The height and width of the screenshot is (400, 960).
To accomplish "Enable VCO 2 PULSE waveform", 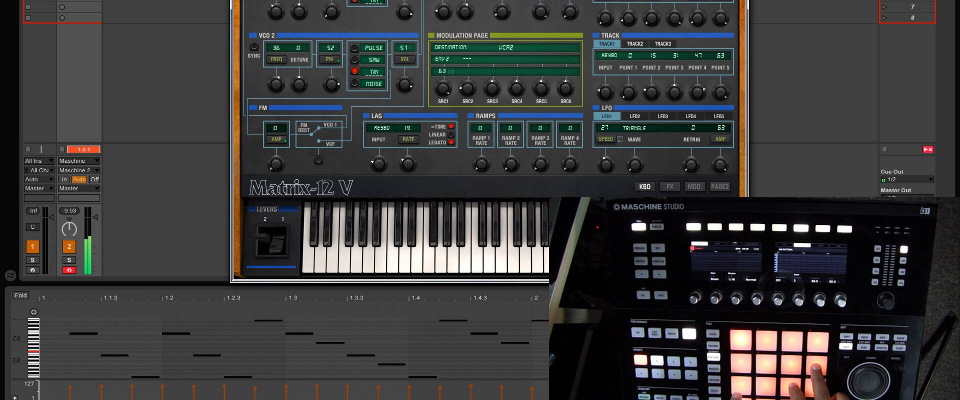I will click(354, 48).
